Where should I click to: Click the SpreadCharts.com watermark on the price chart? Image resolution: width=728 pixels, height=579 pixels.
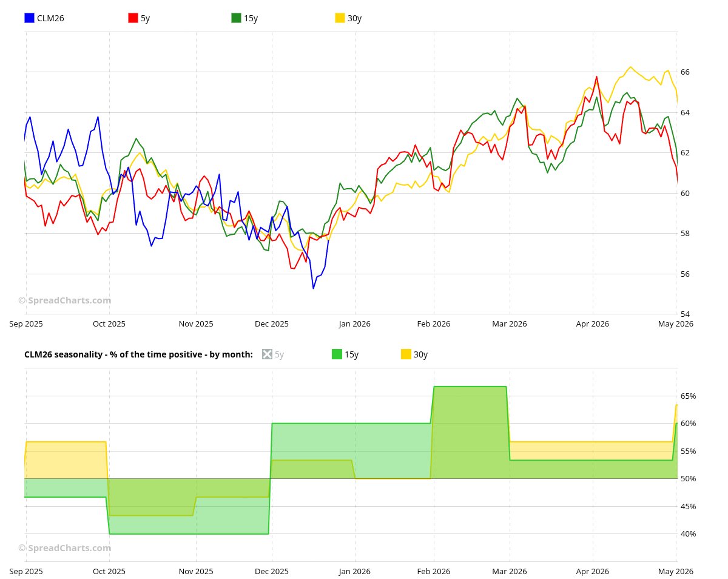coord(64,300)
